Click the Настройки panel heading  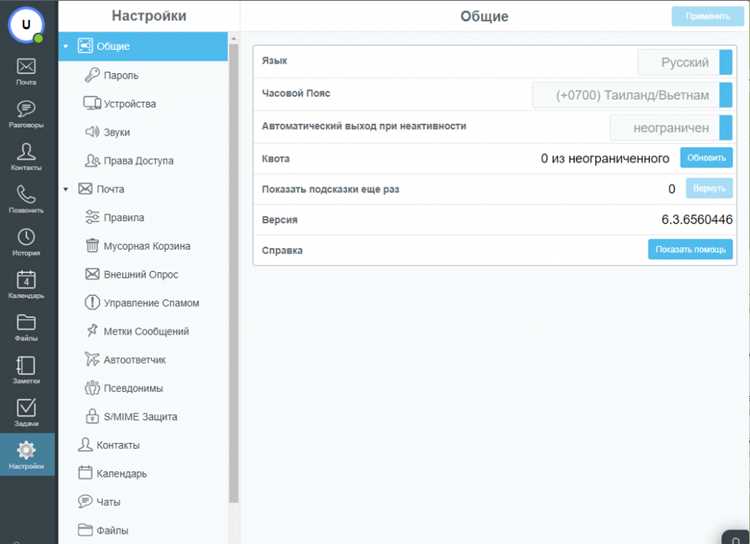pyautogui.click(x=149, y=16)
